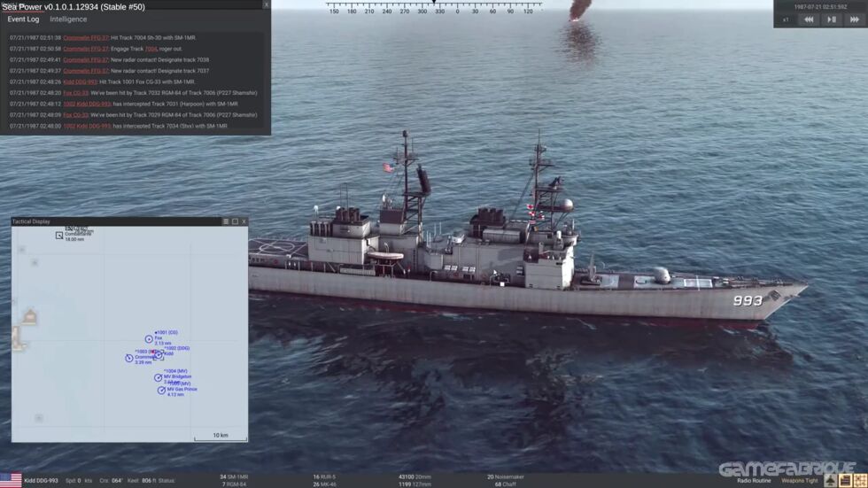Screen dimensions: 868x488
Task: Slow down time with rewind button
Action: click(x=809, y=19)
